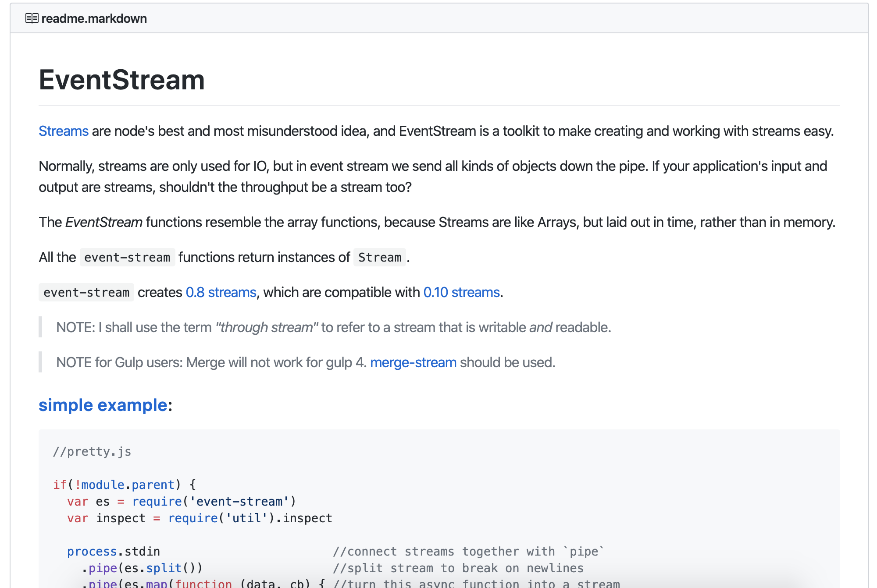877x588 pixels.
Task: Follow the 0.8 streams link
Action: point(221,292)
